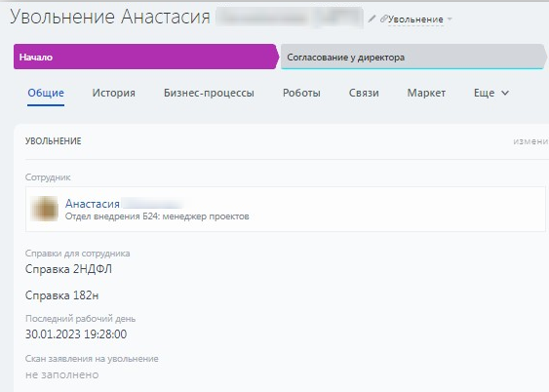Click the pencil icon to edit title
549x392 pixels.
[x=372, y=19]
